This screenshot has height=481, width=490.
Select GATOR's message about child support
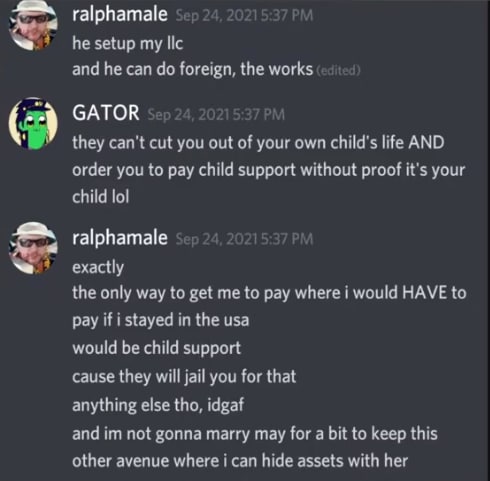(268, 169)
